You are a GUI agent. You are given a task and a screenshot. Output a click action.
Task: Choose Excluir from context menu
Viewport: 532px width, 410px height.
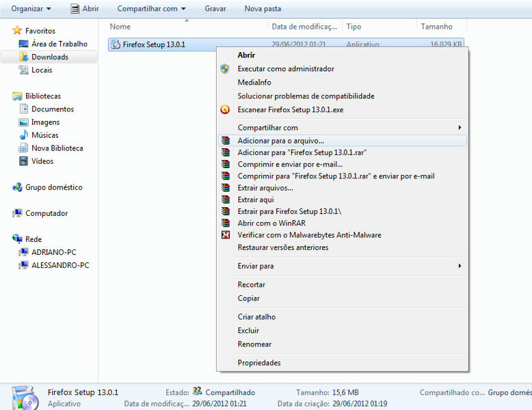pyautogui.click(x=343, y=330)
